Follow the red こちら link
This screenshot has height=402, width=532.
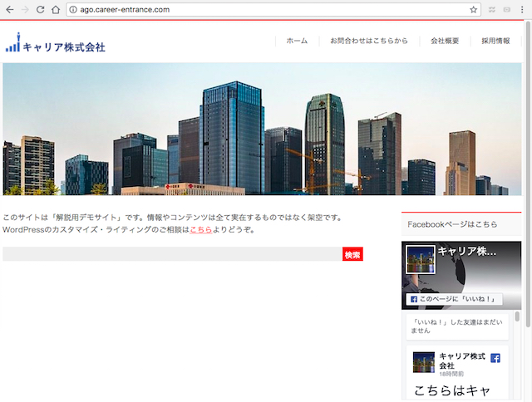tap(201, 230)
